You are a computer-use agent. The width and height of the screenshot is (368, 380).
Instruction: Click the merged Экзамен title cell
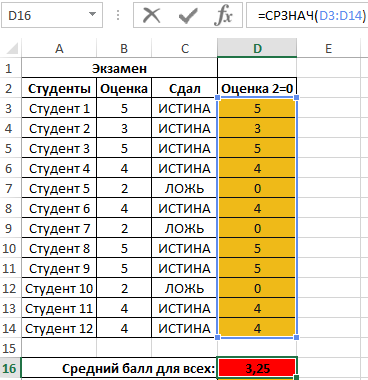(119, 68)
